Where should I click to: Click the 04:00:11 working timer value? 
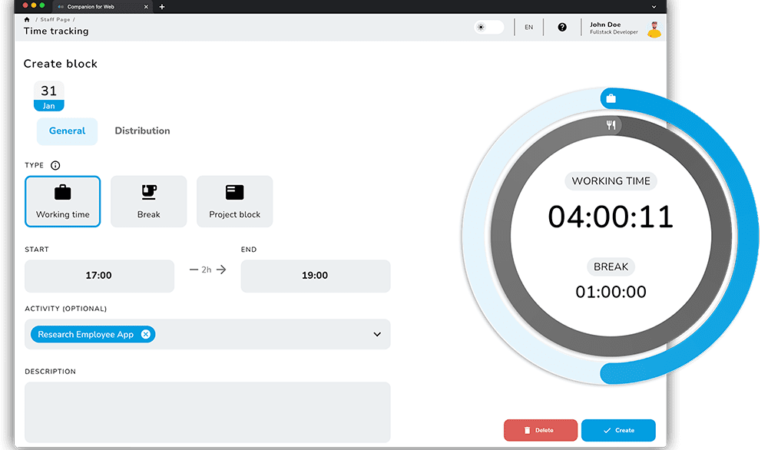611,217
